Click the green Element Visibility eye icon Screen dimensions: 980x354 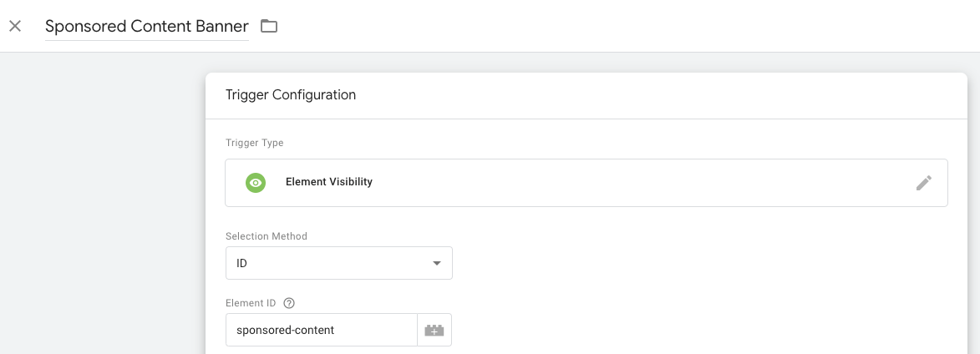point(256,182)
